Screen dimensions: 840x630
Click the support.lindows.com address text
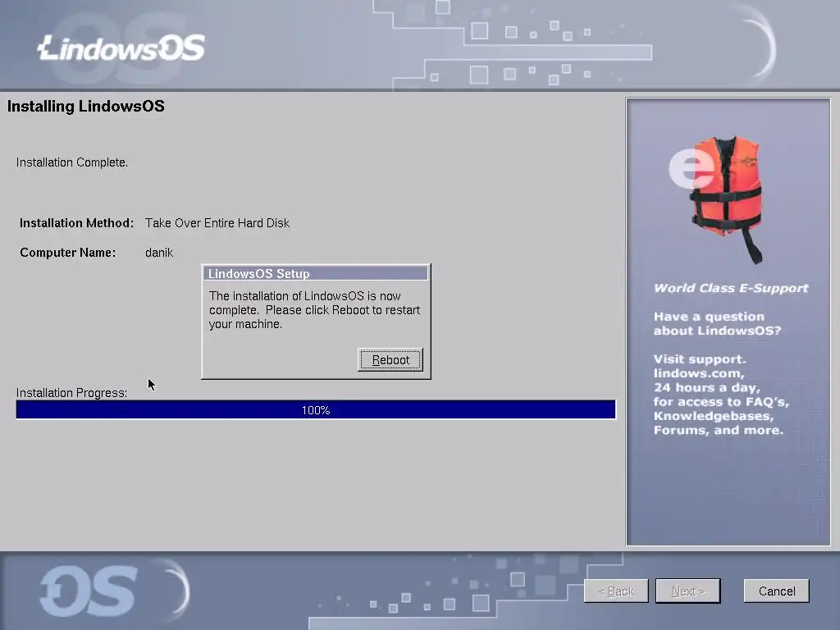699,366
